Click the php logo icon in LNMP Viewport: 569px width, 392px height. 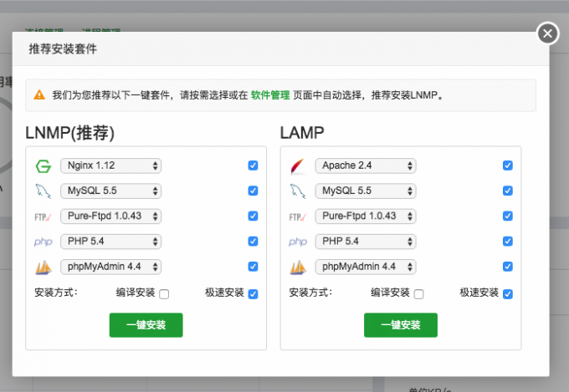coord(44,242)
